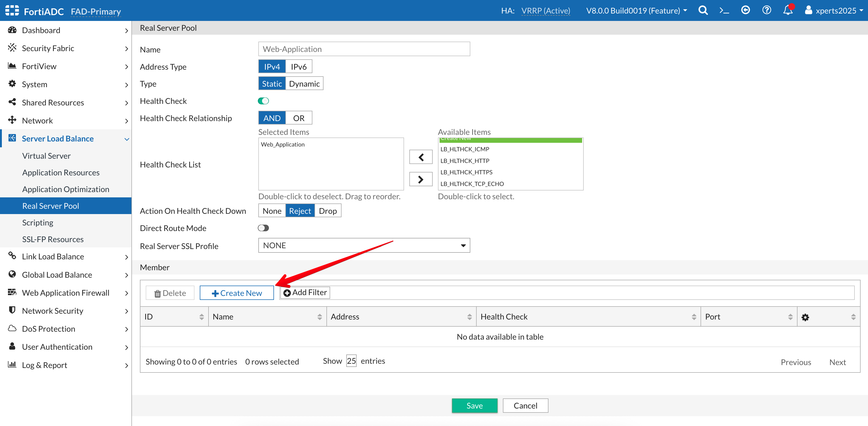Click the search magnifier icon in header
The height and width of the screenshot is (426, 868).
(x=703, y=10)
